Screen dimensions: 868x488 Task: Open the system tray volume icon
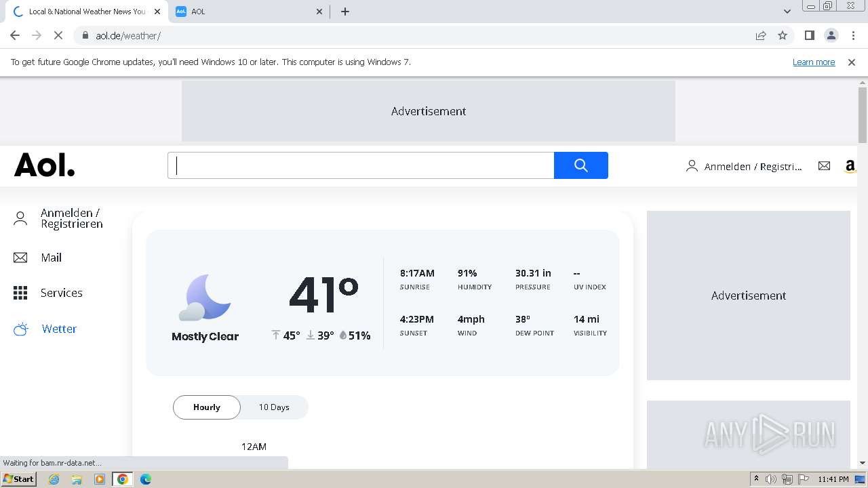click(x=771, y=479)
